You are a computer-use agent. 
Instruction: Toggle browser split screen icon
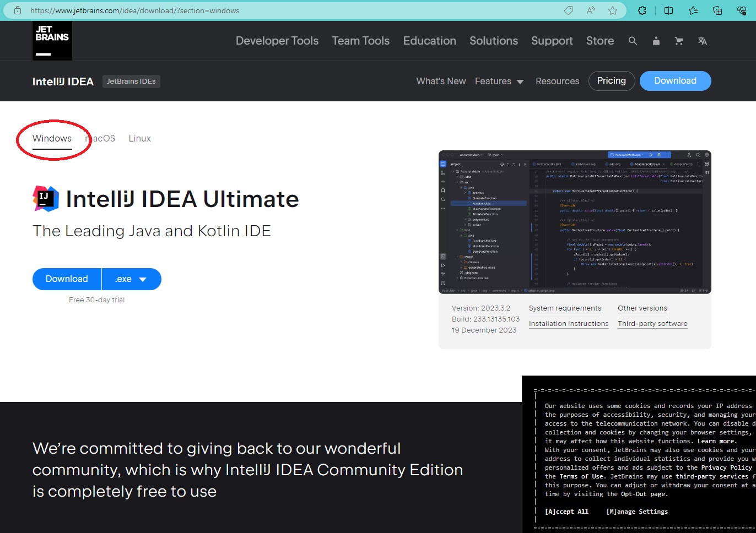click(668, 10)
